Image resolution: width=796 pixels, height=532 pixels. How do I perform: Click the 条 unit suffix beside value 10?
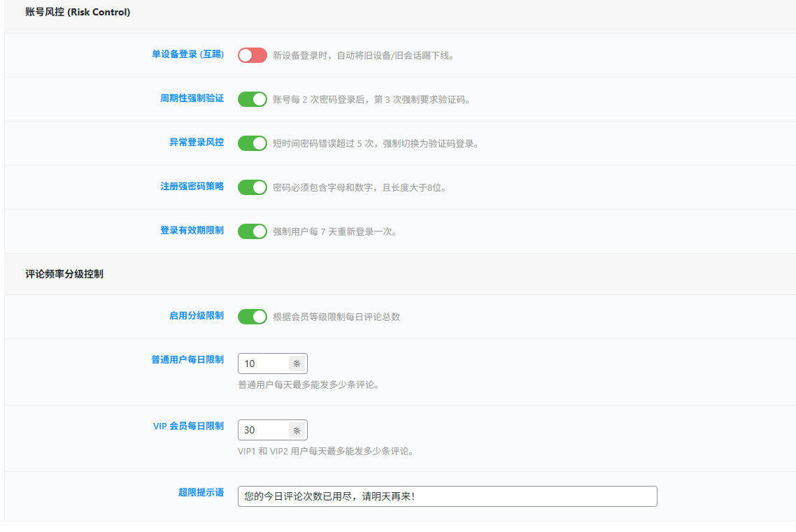[297, 363]
